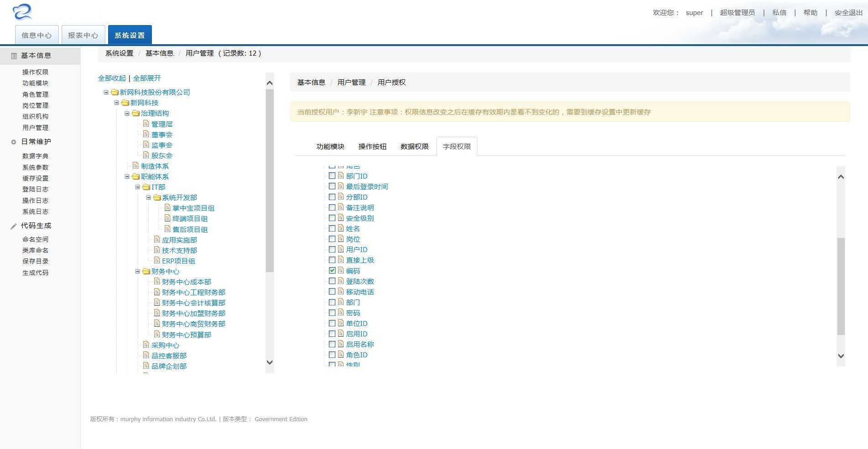Click the document icon of ERP项目组
The width and height of the screenshot is (868, 449).
pyautogui.click(x=157, y=260)
